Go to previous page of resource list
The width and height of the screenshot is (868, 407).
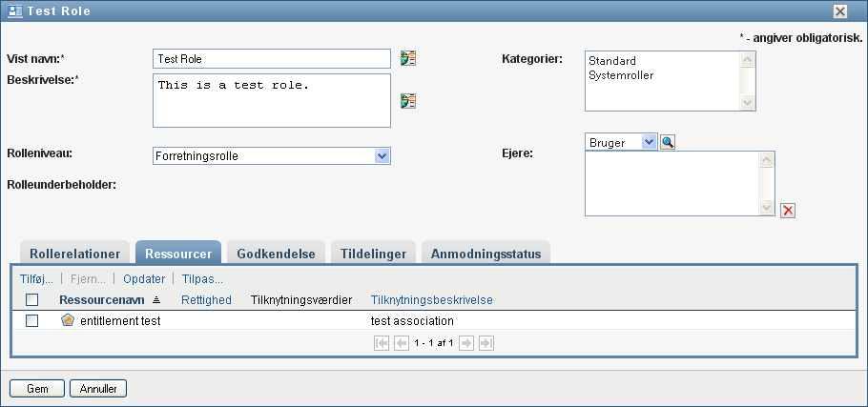[x=402, y=342]
